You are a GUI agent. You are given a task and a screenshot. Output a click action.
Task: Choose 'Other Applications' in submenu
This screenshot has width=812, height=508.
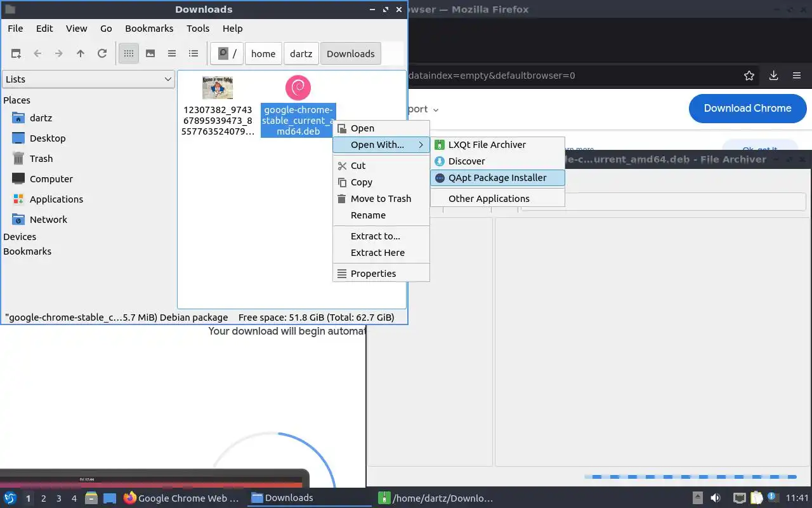(497, 199)
